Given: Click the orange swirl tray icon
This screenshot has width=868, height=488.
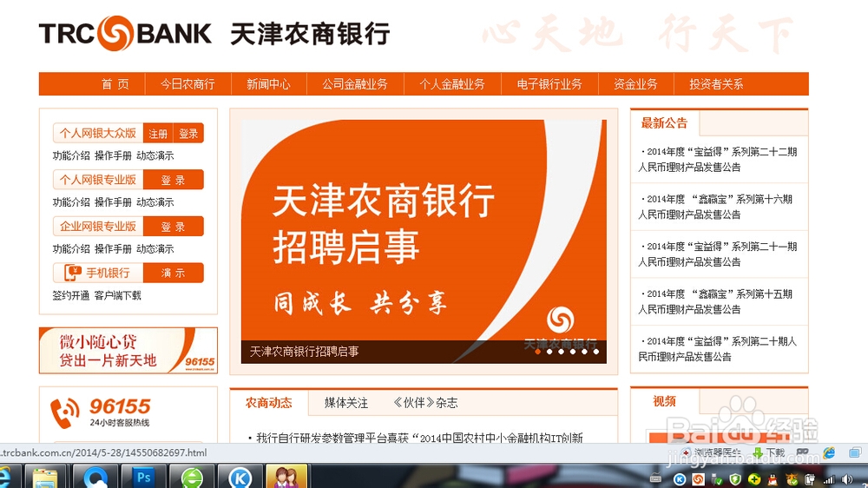Looking at the screenshot, I should 698,479.
